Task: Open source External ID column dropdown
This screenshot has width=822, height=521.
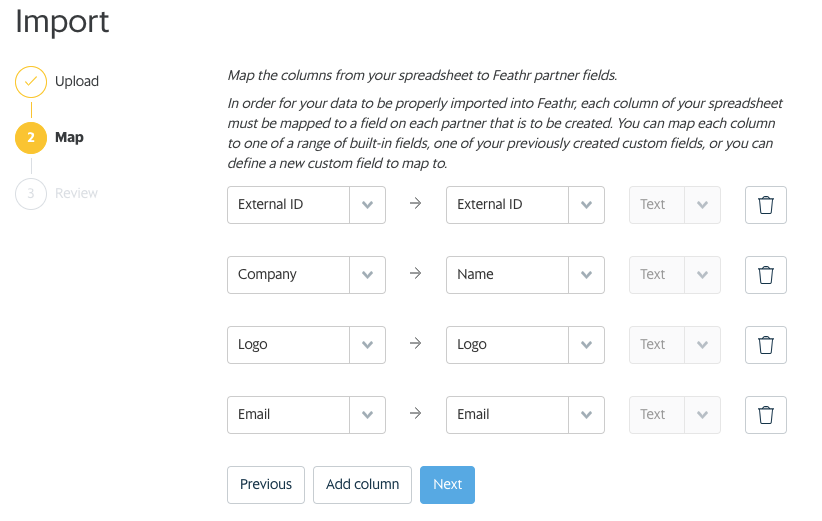Action: point(367,204)
